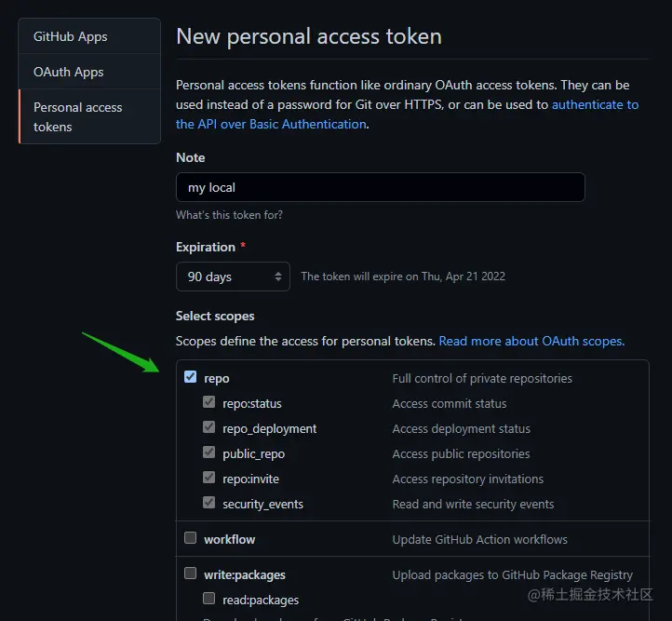Open Read more about OAuth scopes link
The height and width of the screenshot is (621, 672).
531,341
